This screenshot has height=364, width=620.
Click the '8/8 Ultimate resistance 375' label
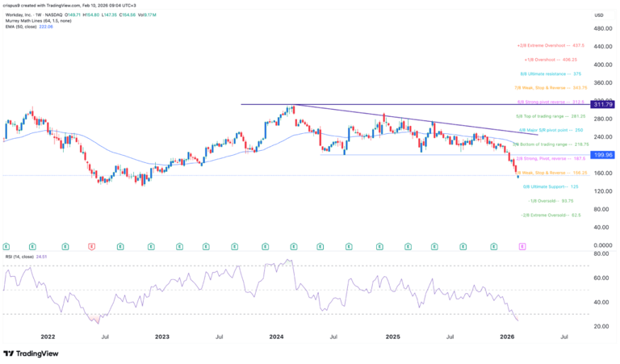[x=551, y=74]
